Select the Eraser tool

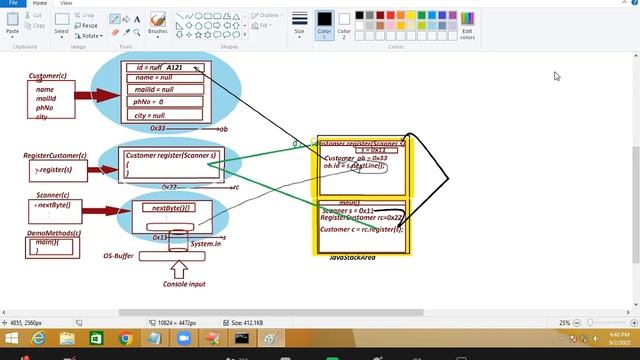(115, 32)
